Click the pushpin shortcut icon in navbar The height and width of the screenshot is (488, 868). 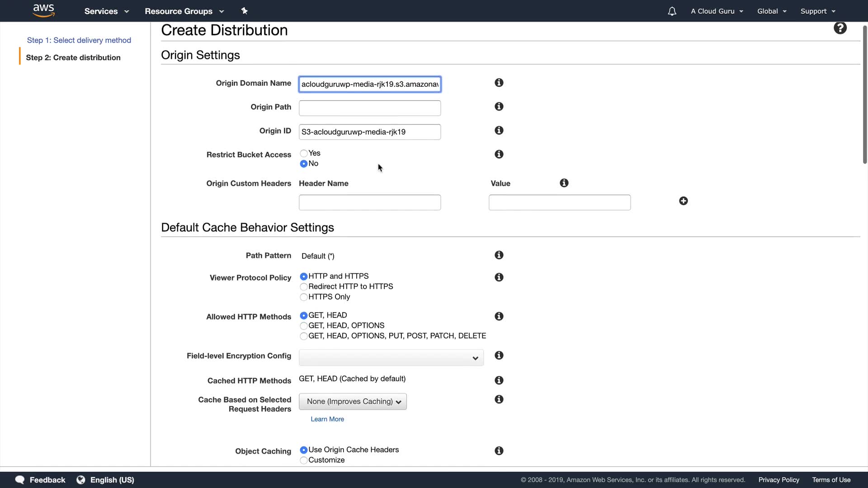244,11
